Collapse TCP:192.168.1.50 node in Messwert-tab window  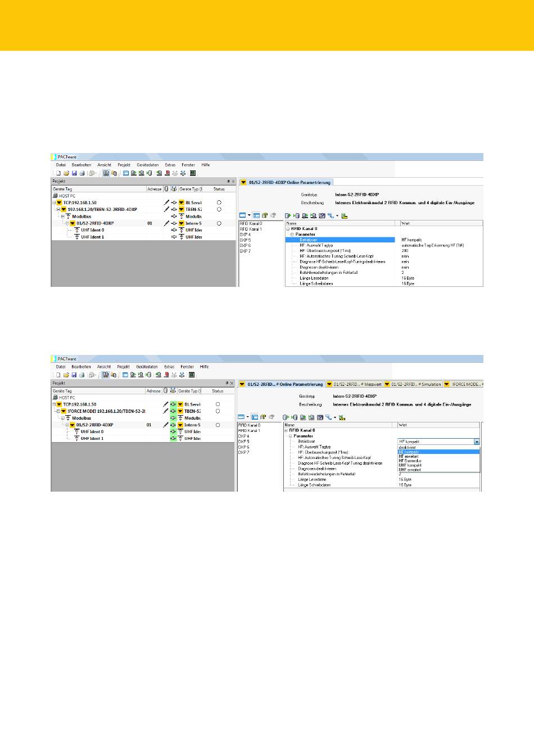[x=54, y=404]
